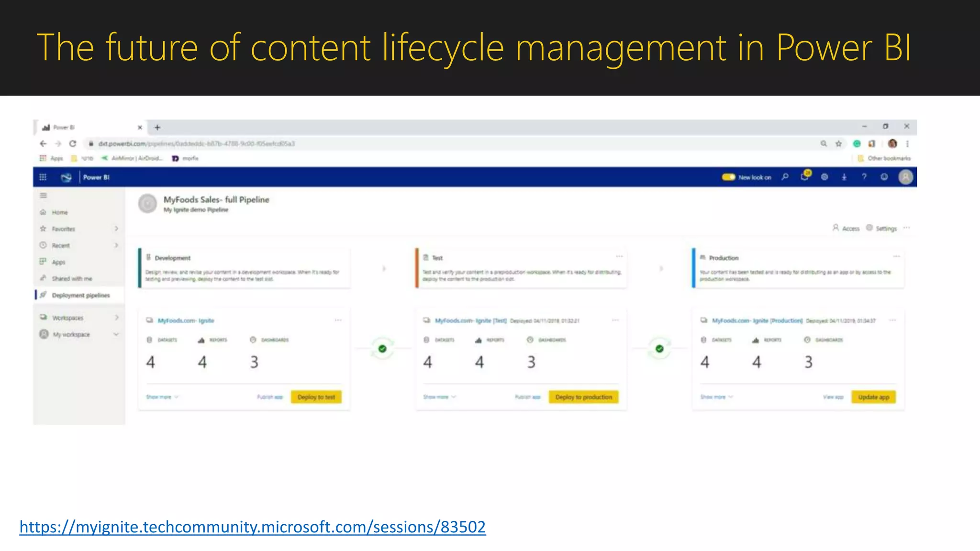Open MyFoods.com- Ignite [Production] workspace link

click(757, 320)
